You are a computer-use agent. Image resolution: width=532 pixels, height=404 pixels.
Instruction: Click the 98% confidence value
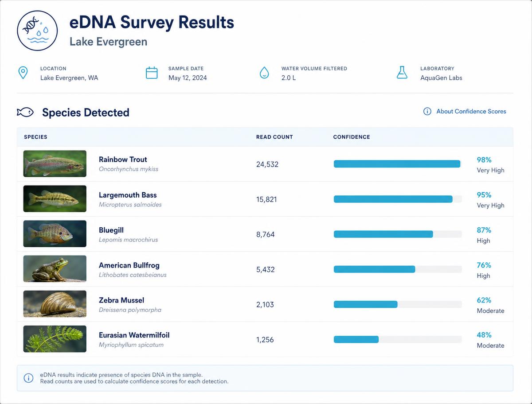coord(484,160)
